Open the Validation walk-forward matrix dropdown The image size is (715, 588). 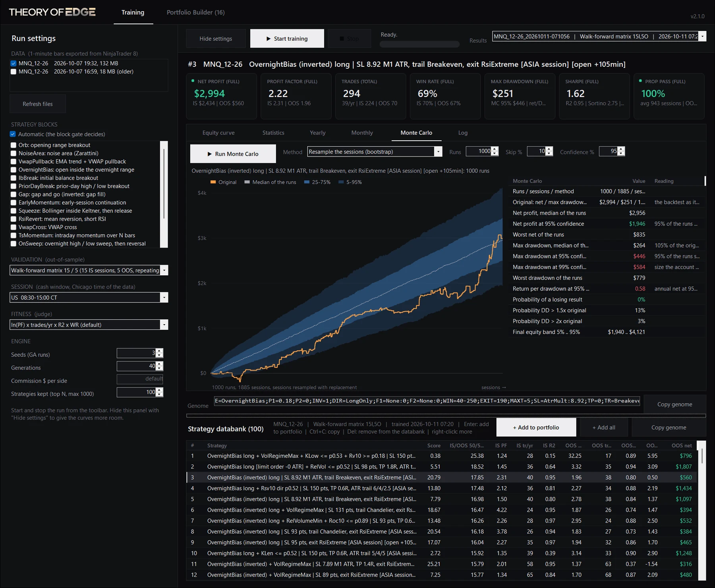(x=164, y=270)
